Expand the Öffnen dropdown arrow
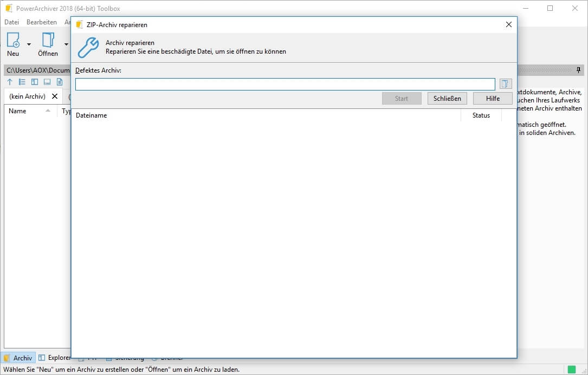 pyautogui.click(x=66, y=44)
